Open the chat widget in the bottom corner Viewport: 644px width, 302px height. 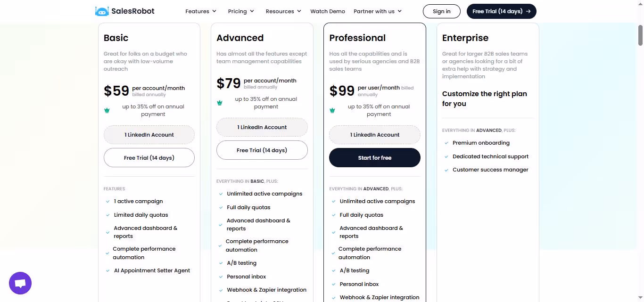[20, 283]
